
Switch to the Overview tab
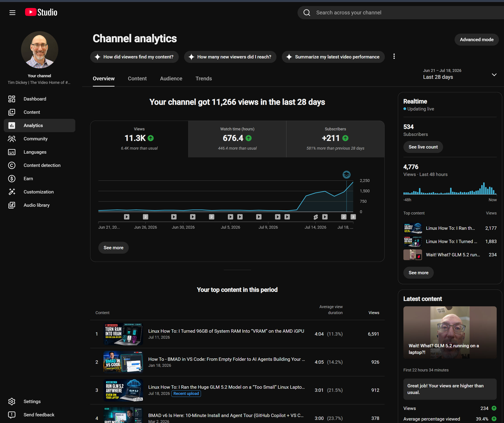104,78
